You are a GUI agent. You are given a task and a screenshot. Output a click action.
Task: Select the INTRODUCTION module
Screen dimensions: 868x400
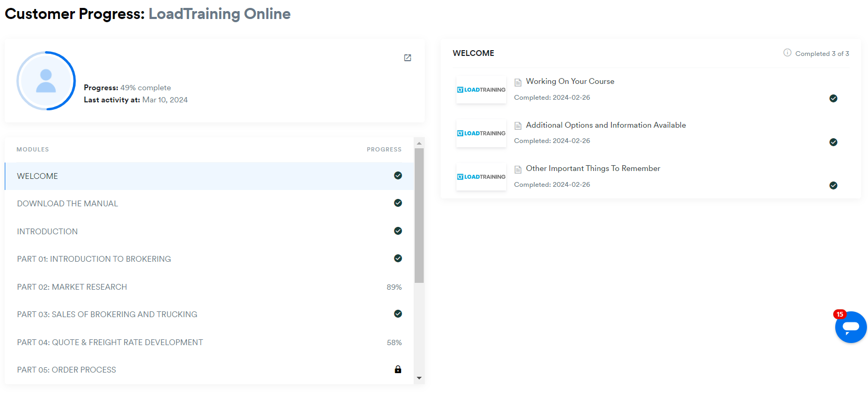coord(47,232)
